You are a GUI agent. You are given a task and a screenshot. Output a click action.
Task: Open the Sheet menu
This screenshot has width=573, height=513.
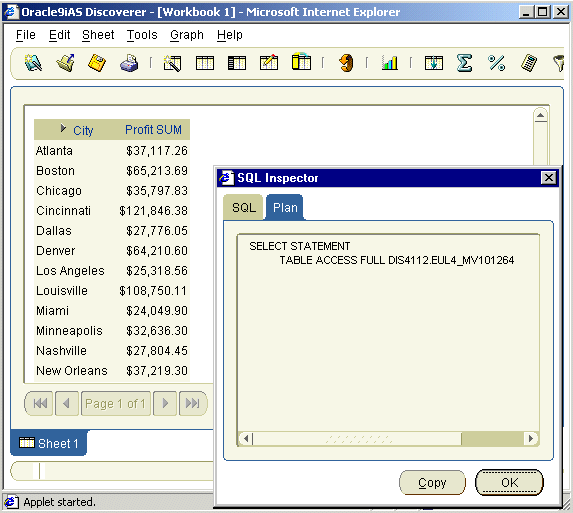click(x=98, y=35)
